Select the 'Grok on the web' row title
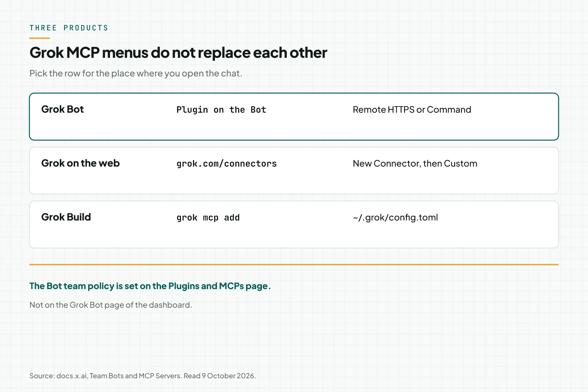This screenshot has height=392, width=588. (x=80, y=163)
